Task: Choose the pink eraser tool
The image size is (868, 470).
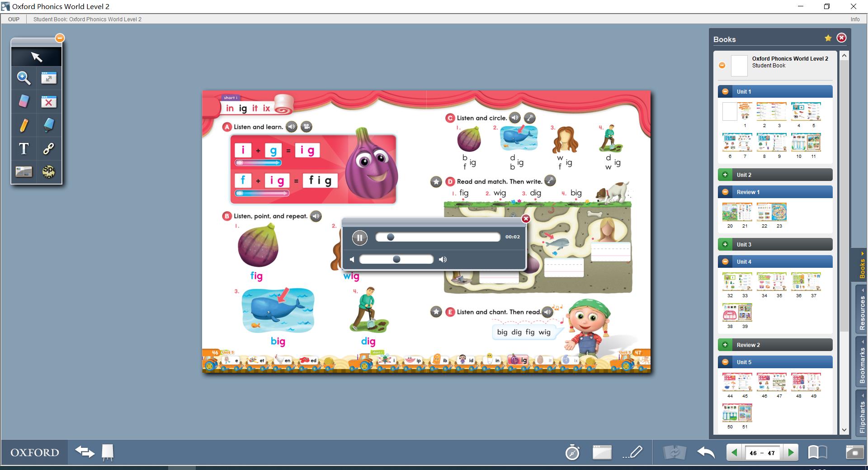Action: tap(24, 101)
